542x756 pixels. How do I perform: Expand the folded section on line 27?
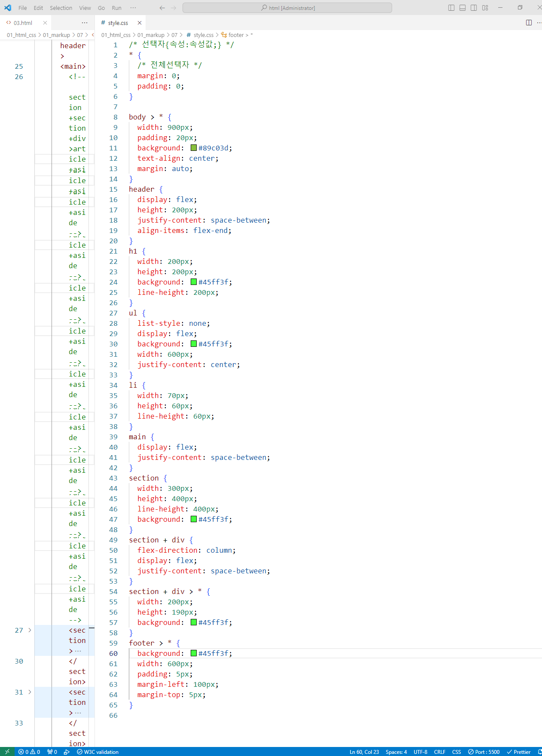click(30, 630)
